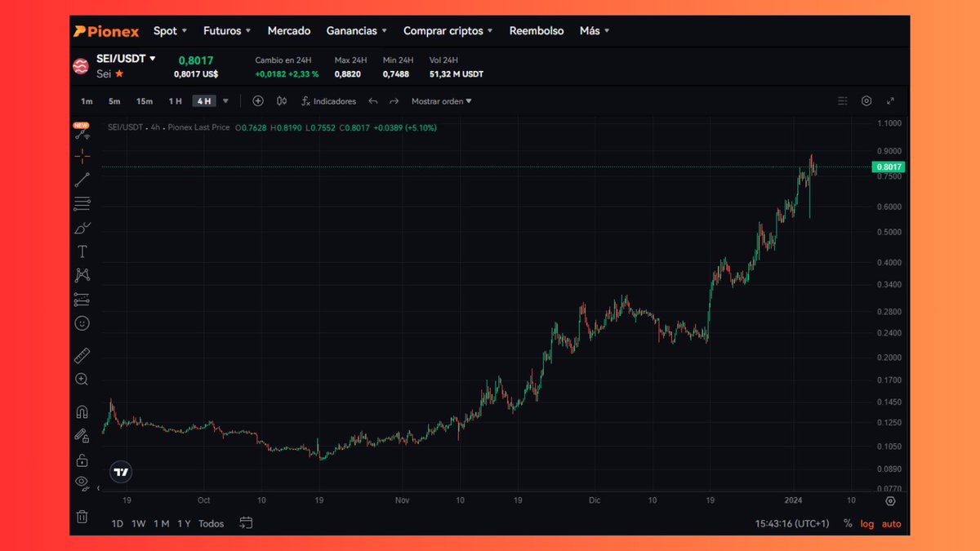
Task: Select the 1m timeframe
Action: point(87,101)
